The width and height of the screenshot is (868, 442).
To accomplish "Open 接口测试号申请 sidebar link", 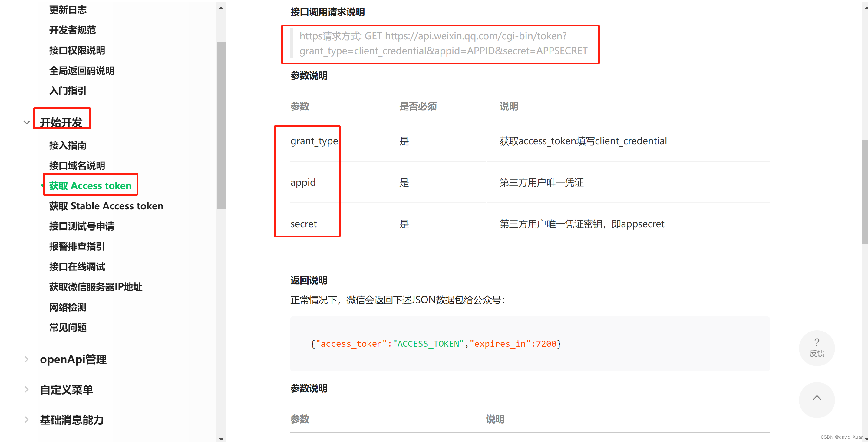I will (81, 226).
